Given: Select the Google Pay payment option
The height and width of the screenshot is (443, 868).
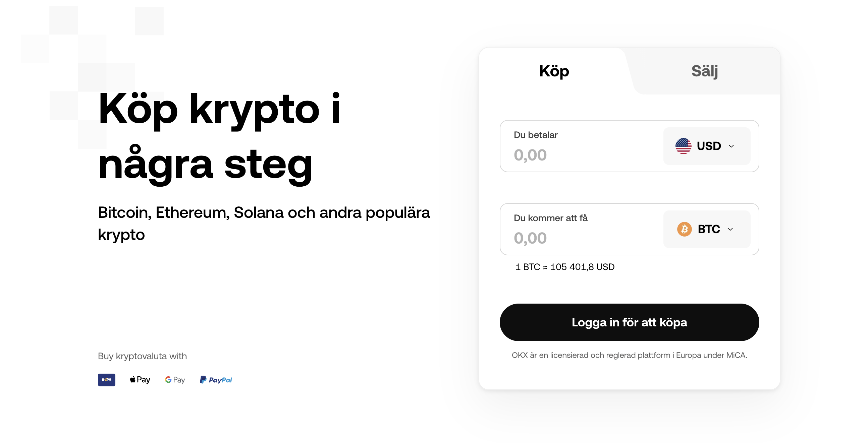Looking at the screenshot, I should point(174,380).
